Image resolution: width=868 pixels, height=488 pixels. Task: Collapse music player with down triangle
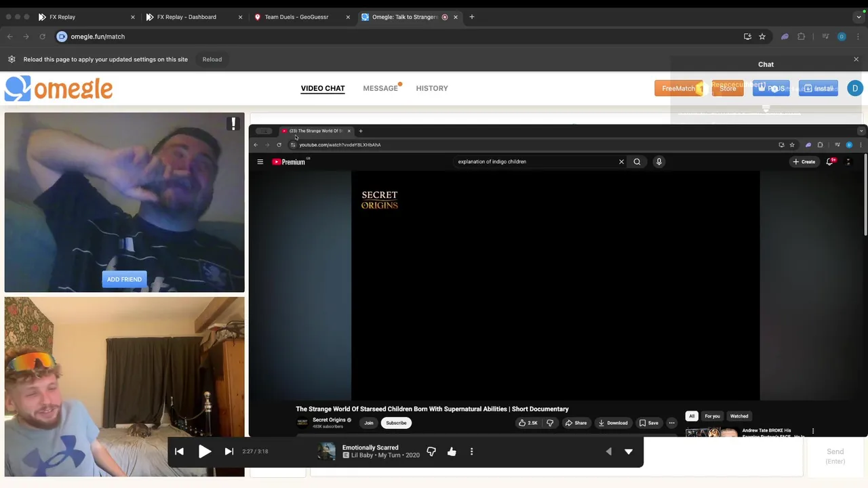coord(629,451)
